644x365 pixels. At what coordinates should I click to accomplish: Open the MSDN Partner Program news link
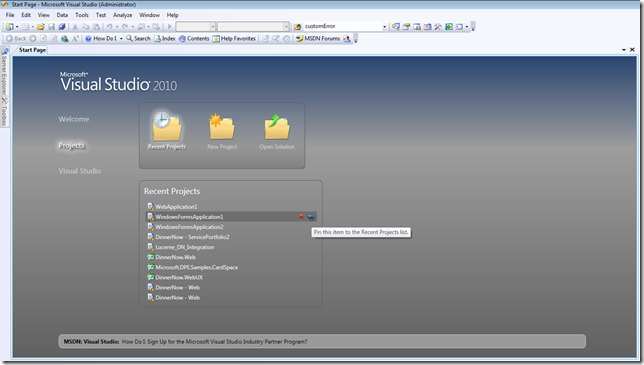click(x=214, y=342)
